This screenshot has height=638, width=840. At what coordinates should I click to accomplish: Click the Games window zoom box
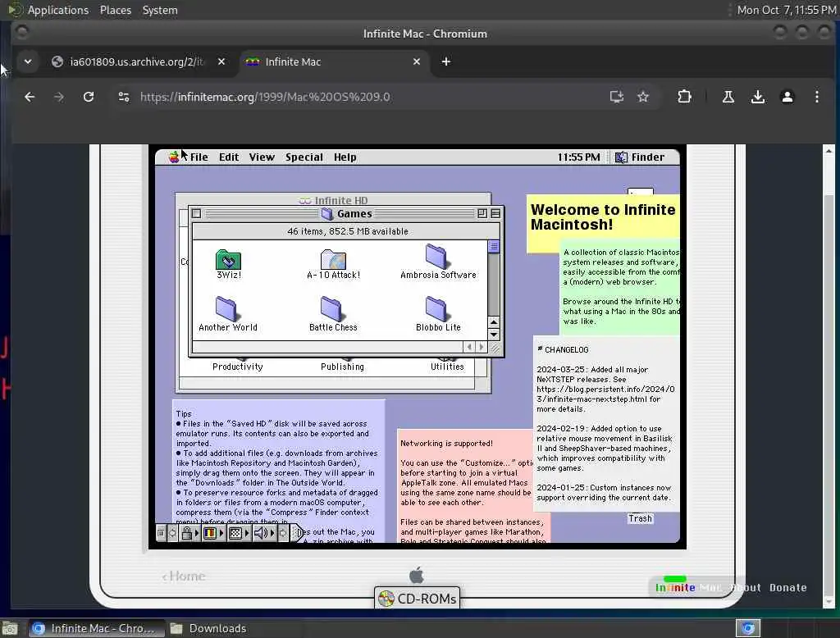click(482, 213)
